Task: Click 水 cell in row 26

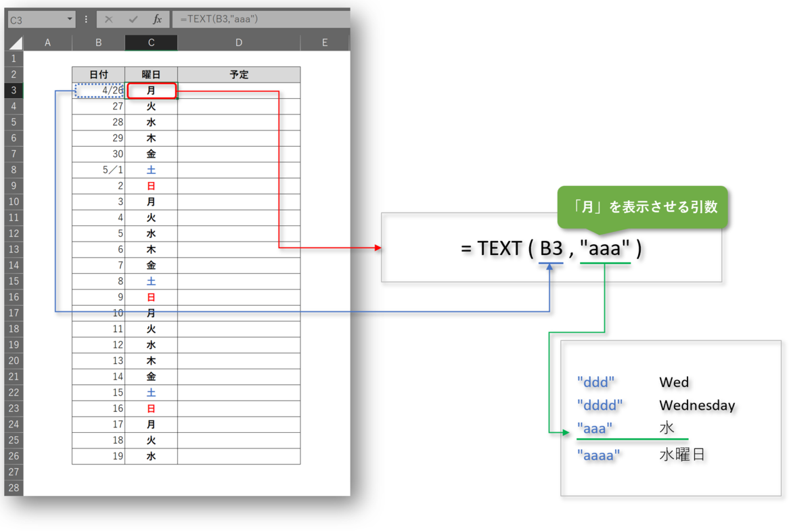Action: point(151,456)
